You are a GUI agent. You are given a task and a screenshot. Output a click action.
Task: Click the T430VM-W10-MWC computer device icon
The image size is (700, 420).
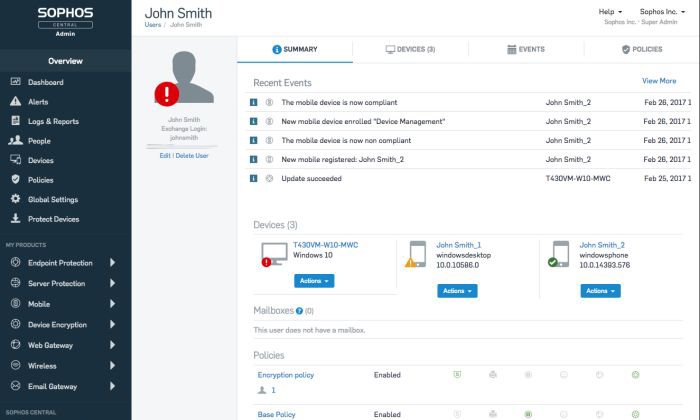click(x=274, y=255)
